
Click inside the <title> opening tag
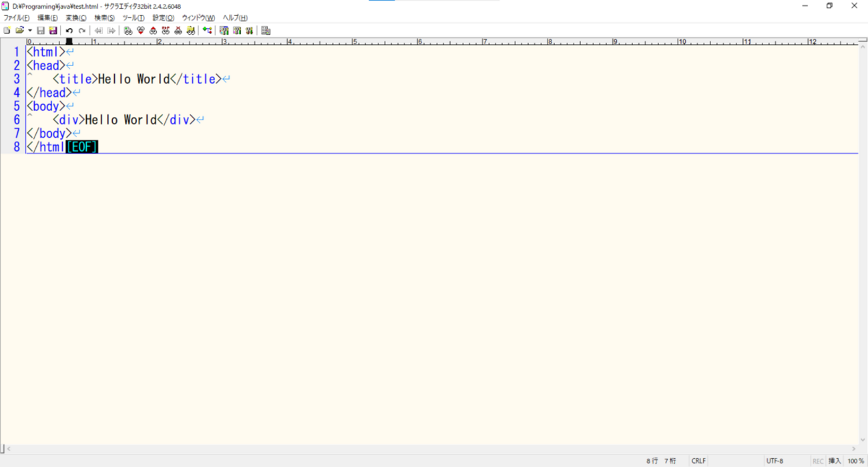click(x=75, y=79)
